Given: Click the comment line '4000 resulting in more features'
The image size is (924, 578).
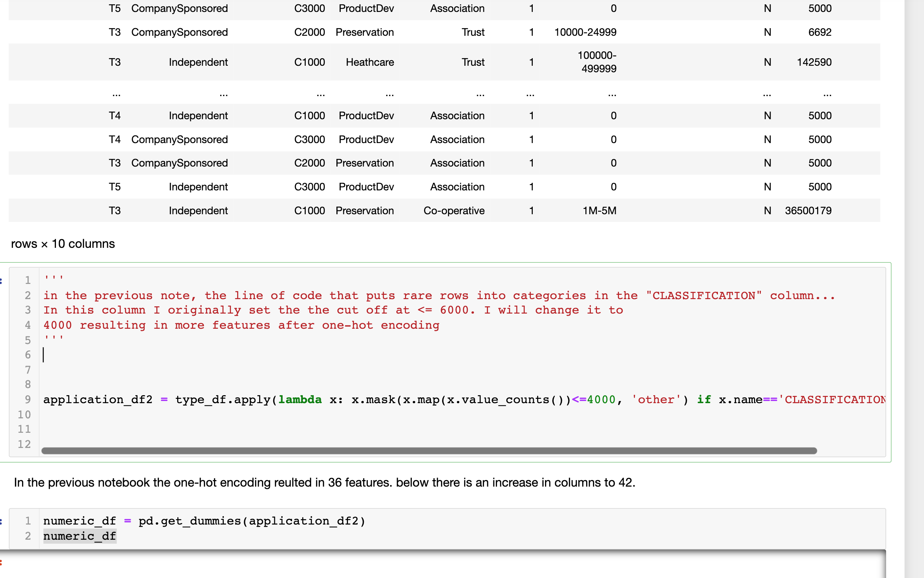Looking at the screenshot, I should coord(241,325).
